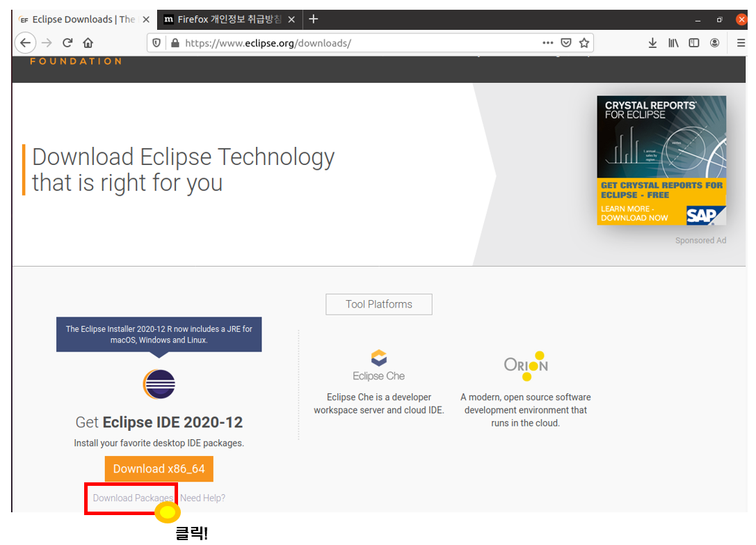Minimize the Firefox window
Screen dimensions: 756x545
pyautogui.click(x=698, y=19)
